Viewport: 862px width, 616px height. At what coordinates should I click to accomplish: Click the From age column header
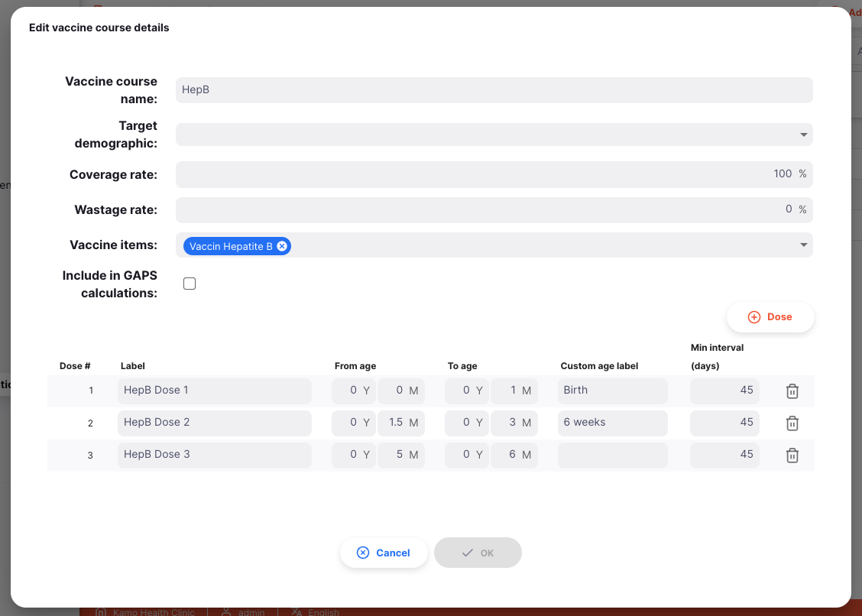(355, 366)
